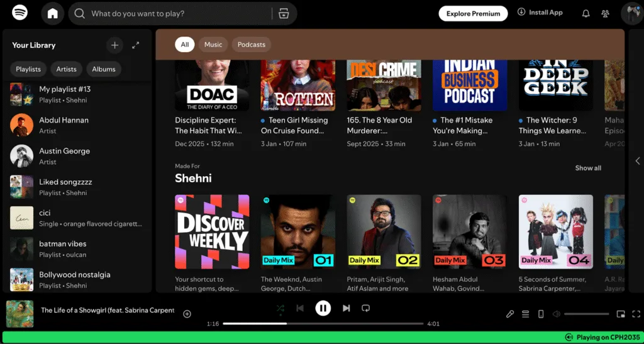Expand Your Library to full view

[x=135, y=45]
